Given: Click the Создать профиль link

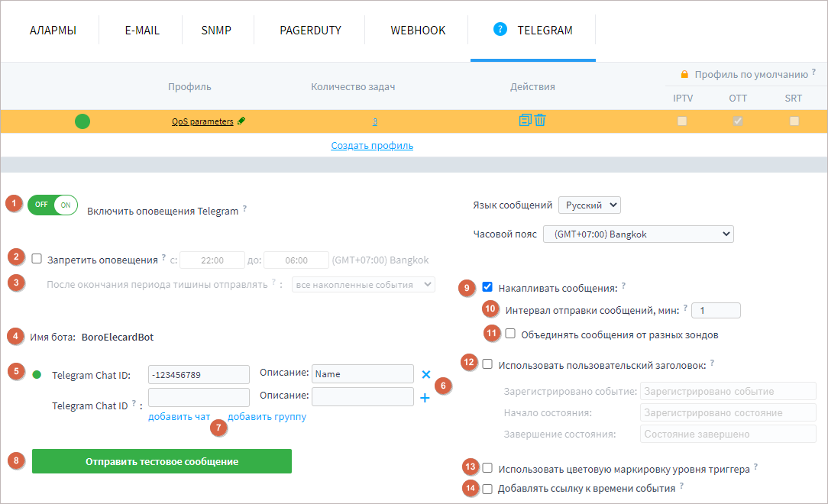Looking at the screenshot, I should 372,144.
